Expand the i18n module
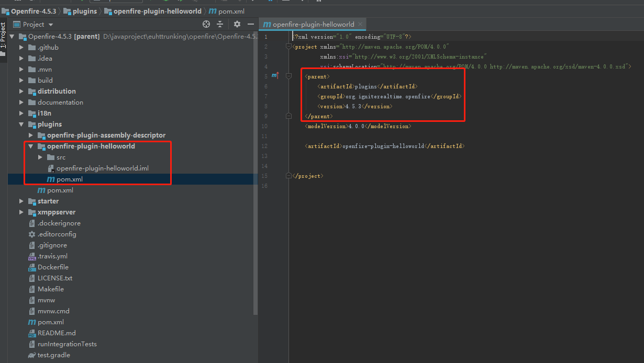The image size is (644, 363). [21, 114]
